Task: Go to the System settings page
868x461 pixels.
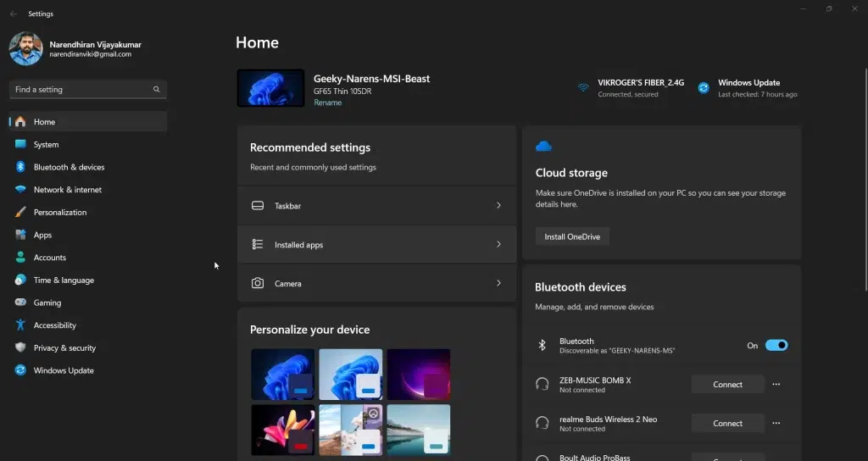Action: [88, 144]
